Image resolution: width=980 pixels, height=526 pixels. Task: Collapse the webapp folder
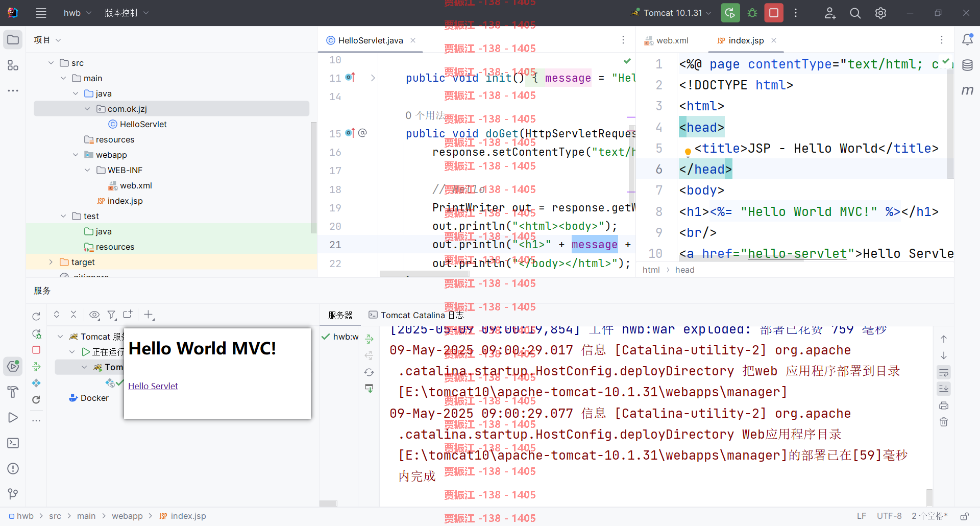pos(76,155)
